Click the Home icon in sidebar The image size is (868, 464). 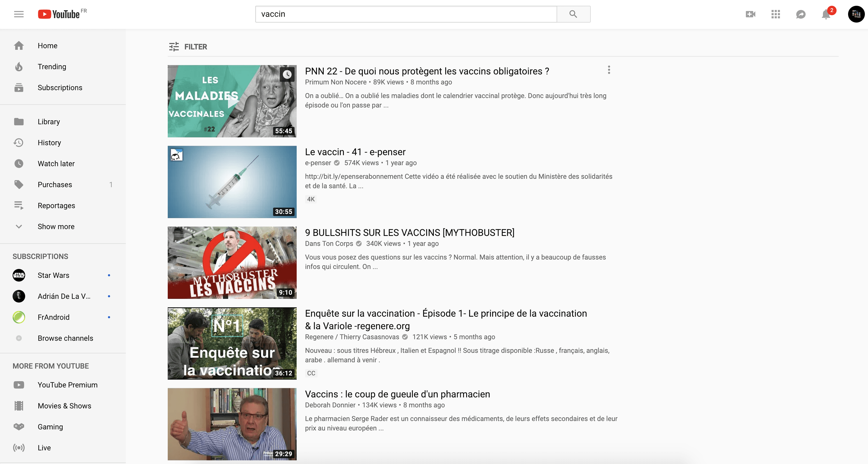pyautogui.click(x=19, y=46)
